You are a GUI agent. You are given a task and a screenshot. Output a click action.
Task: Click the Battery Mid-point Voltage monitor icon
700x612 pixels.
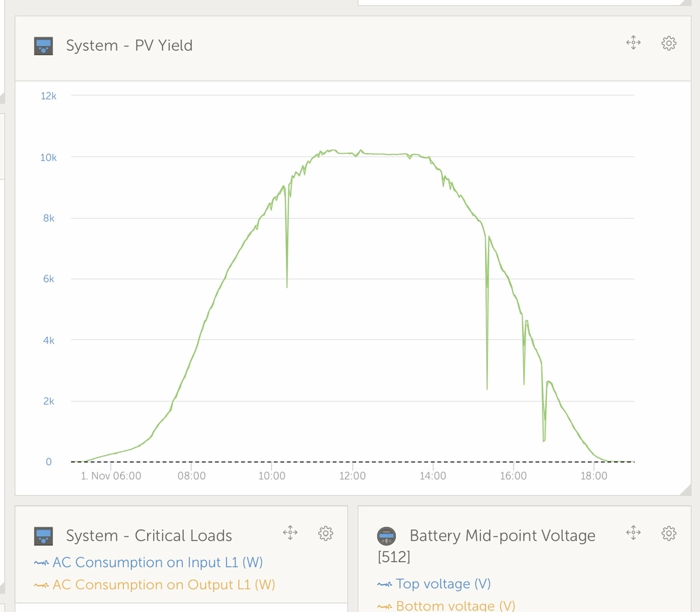(x=387, y=537)
